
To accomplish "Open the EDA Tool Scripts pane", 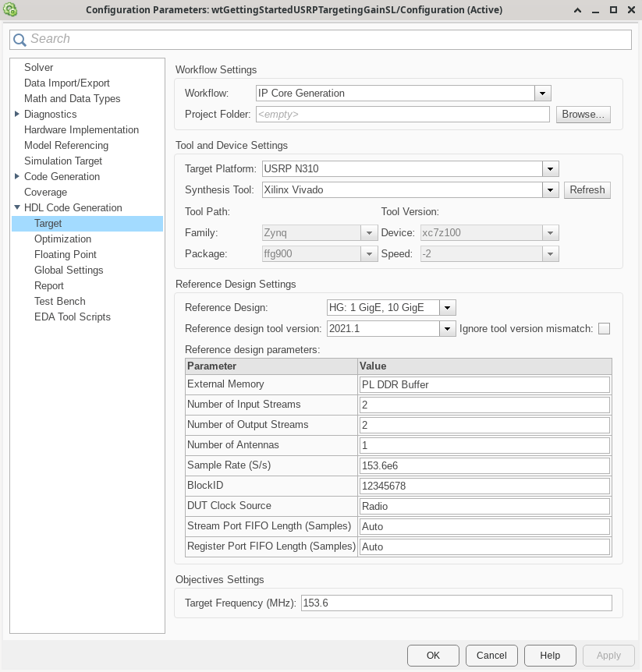I will point(73,317).
